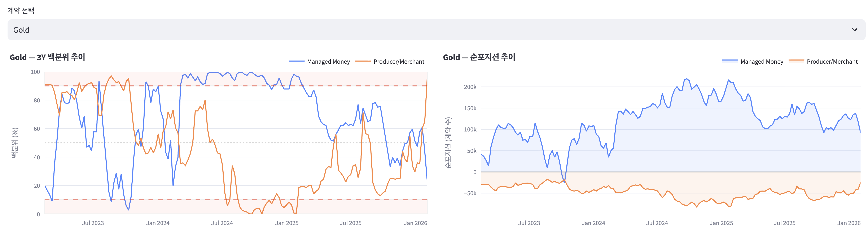Click the "Gold — 순포지션 추이" chart title
This screenshot has width=868, height=237.
(479, 57)
